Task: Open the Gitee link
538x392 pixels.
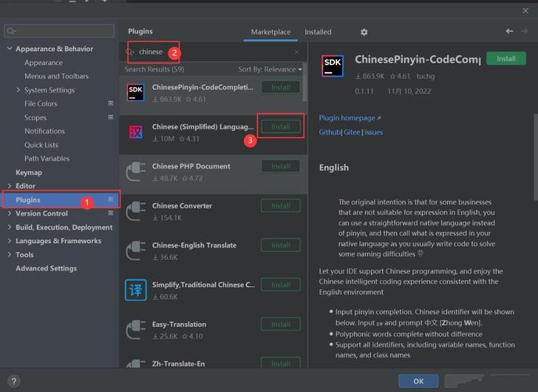Action: [x=351, y=132]
